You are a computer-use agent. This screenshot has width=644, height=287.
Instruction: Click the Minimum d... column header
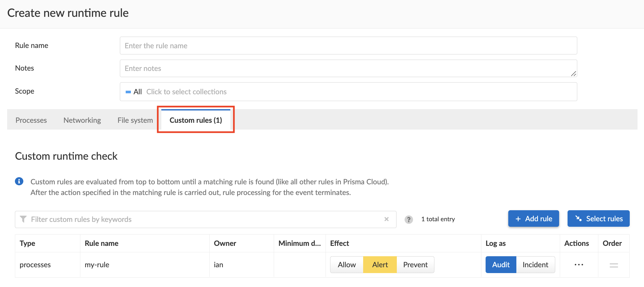pyautogui.click(x=300, y=243)
